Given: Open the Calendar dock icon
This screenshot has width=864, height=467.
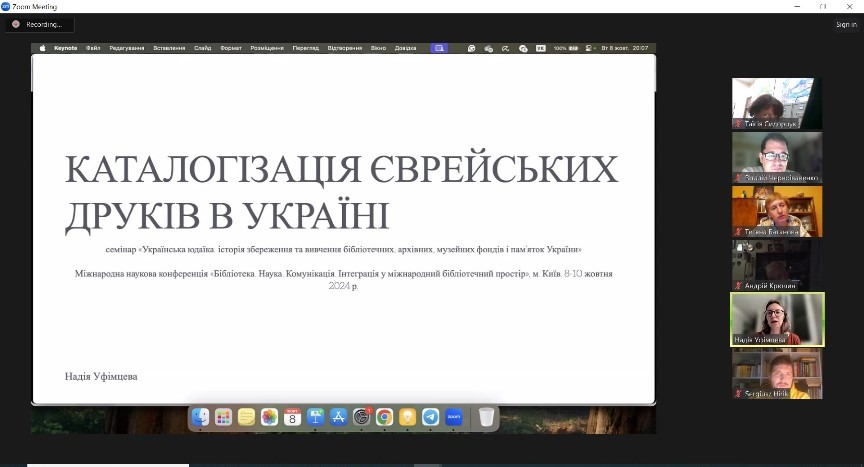Looking at the screenshot, I should pyautogui.click(x=292, y=417).
